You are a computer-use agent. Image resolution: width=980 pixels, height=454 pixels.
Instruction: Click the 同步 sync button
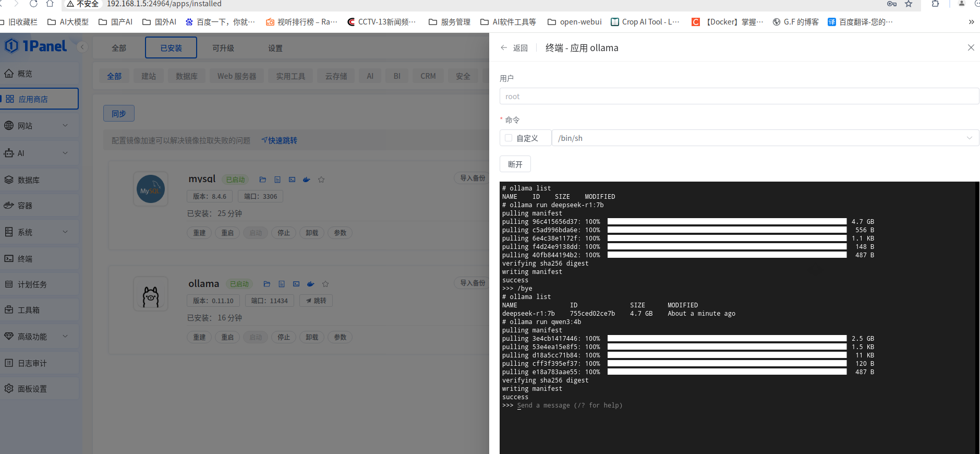pyautogui.click(x=119, y=113)
